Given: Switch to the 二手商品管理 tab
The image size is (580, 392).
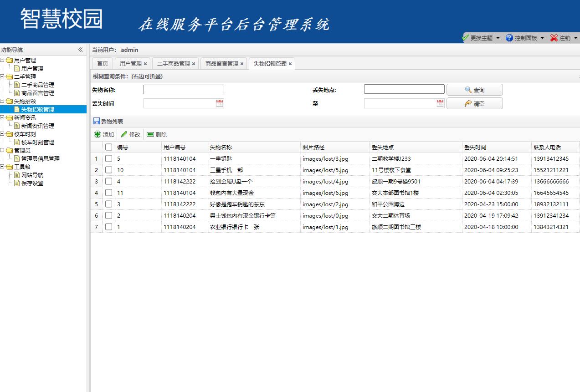Looking at the screenshot, I should [173, 63].
